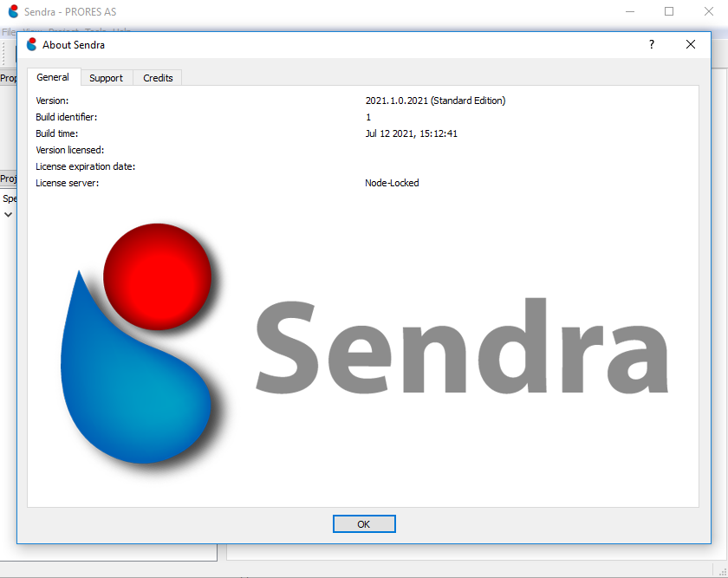Open the File menu behind the dialog
Screen dimensions: 728x578
[9, 32]
